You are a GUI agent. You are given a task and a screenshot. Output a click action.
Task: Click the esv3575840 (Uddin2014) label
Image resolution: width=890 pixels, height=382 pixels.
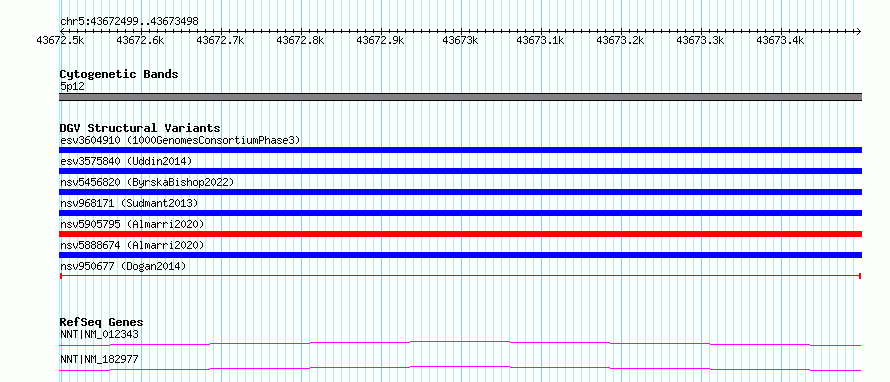[126, 161]
